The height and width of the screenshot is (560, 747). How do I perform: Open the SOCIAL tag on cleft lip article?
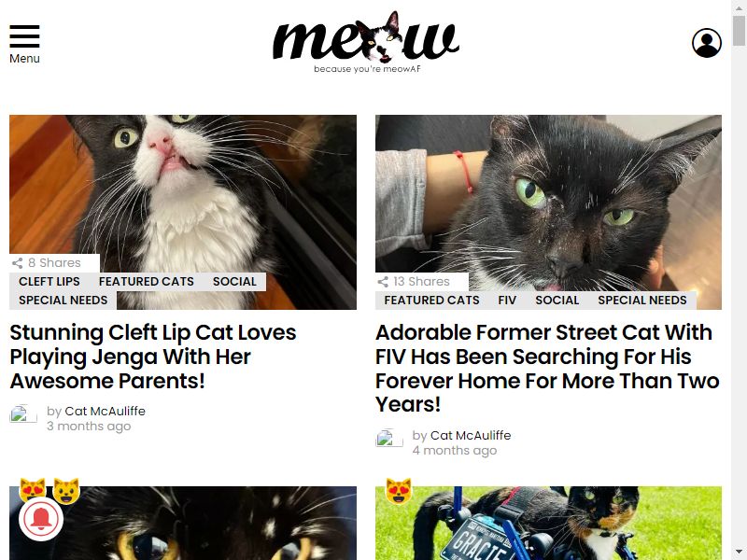234,282
